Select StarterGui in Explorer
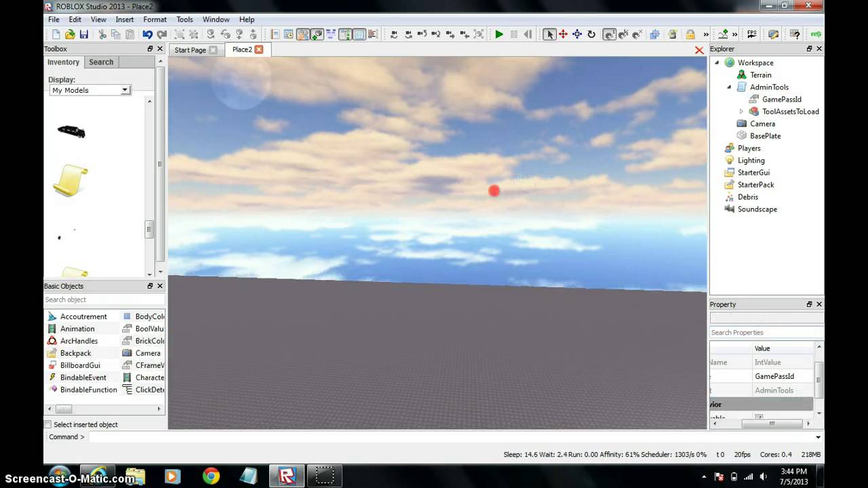This screenshot has height=488, width=868. (x=753, y=172)
